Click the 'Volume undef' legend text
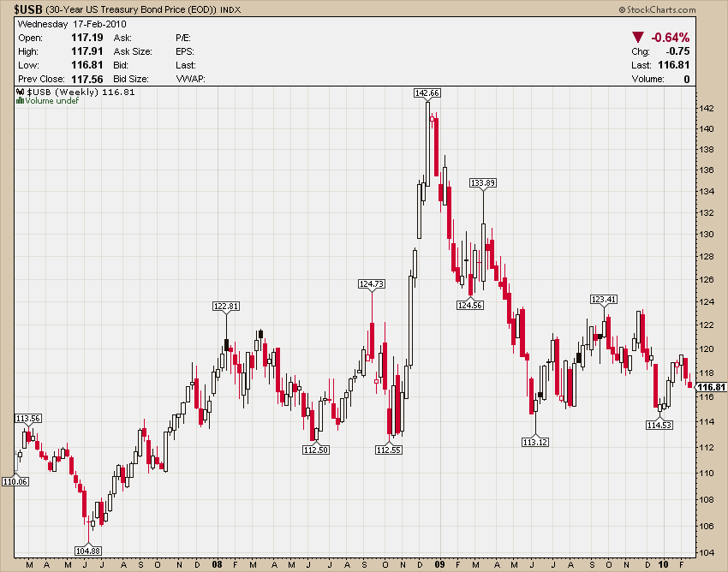Image resolution: width=728 pixels, height=572 pixels. (51, 101)
